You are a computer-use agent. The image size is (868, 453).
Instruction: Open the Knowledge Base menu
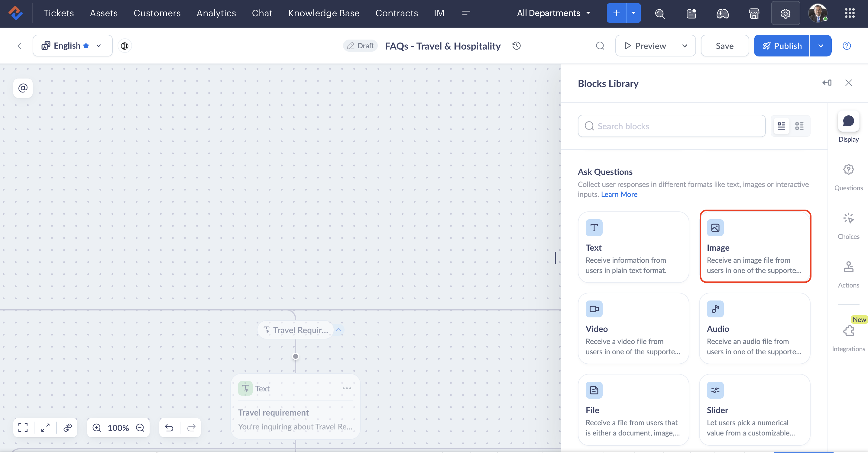(x=323, y=13)
